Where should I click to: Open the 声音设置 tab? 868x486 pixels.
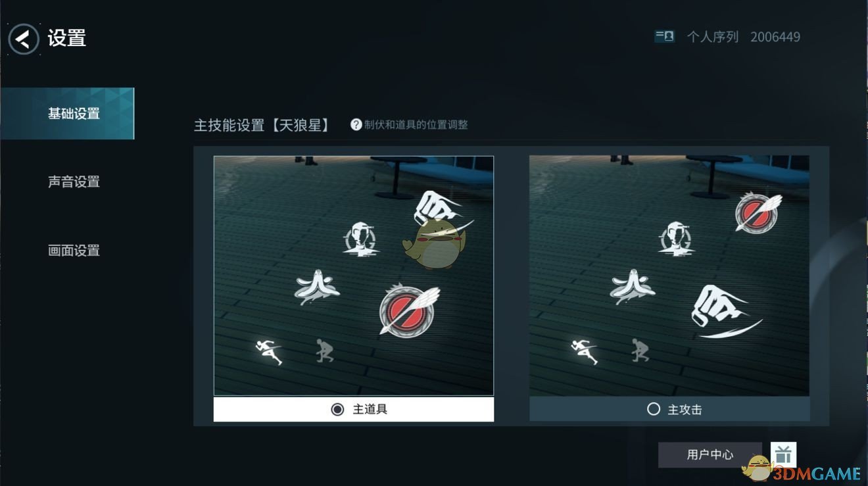74,182
